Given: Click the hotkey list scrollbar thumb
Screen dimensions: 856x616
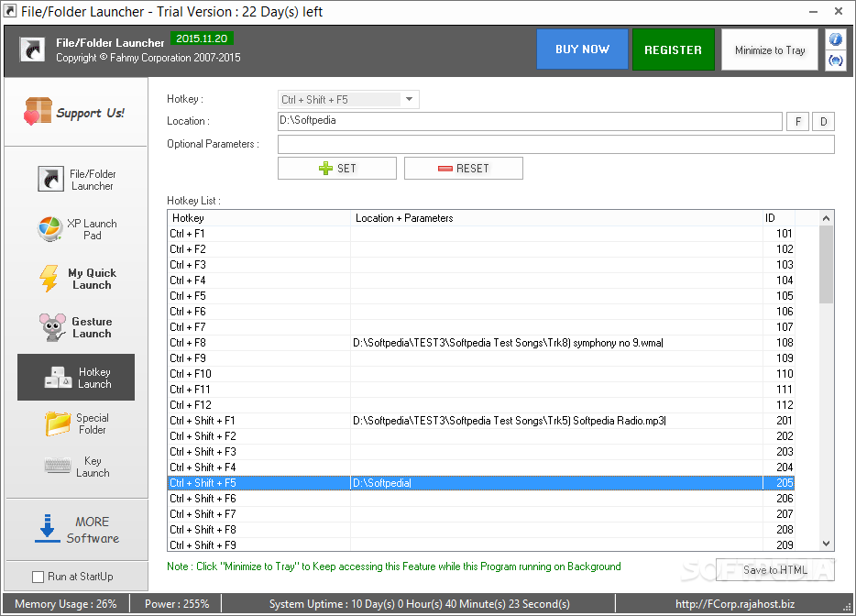Looking at the screenshot, I should click(826, 265).
